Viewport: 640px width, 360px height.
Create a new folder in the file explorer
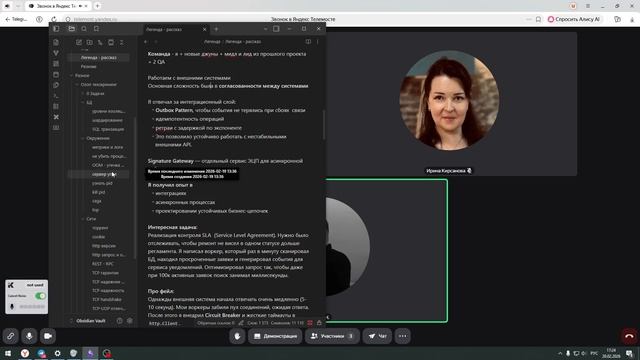point(89,42)
